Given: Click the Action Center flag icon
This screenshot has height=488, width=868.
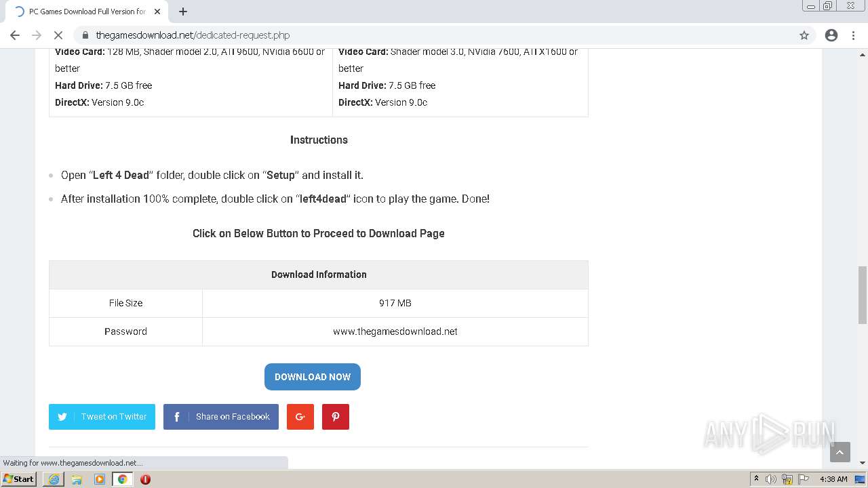Looking at the screenshot, I should pyautogui.click(x=803, y=479).
